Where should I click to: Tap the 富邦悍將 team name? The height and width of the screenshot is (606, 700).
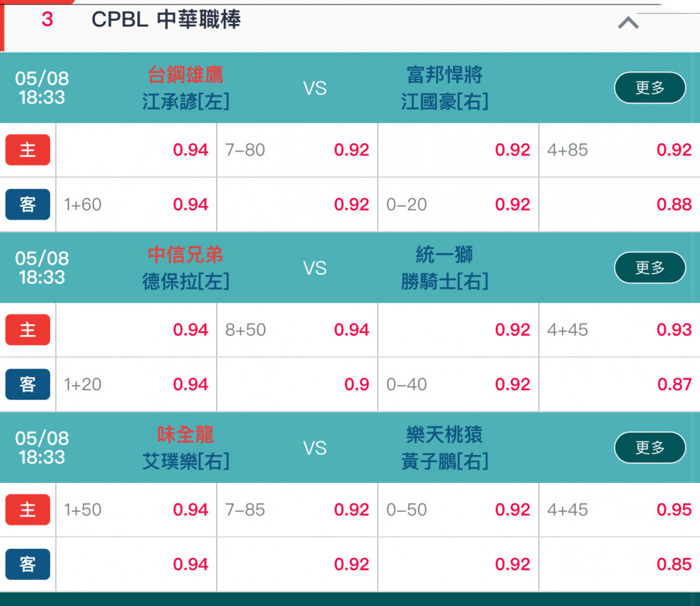click(x=445, y=75)
